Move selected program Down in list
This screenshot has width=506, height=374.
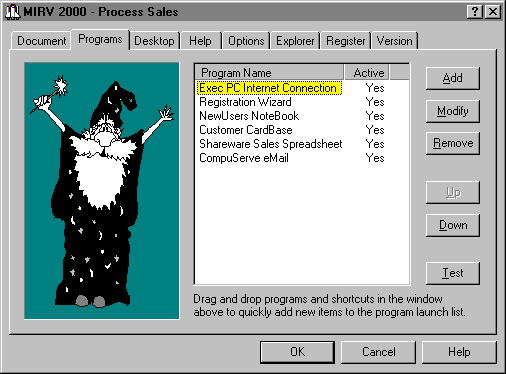pos(453,225)
